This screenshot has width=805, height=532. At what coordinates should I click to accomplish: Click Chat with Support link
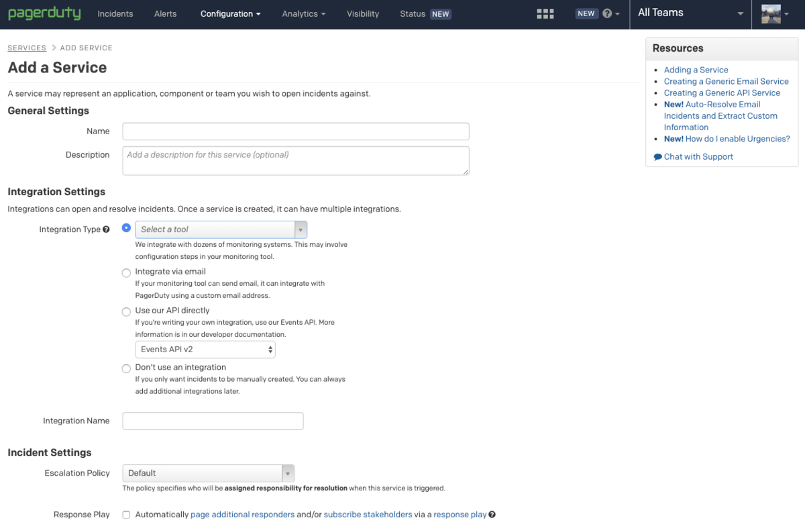tap(698, 157)
